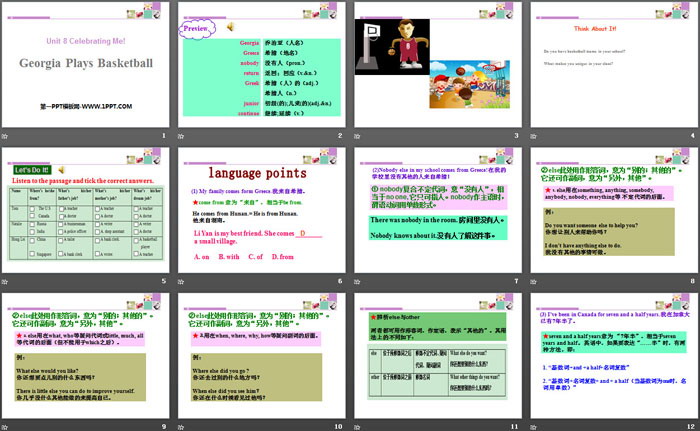Click the basketball player image on black background
The height and width of the screenshot is (431, 700).
(x=392, y=46)
